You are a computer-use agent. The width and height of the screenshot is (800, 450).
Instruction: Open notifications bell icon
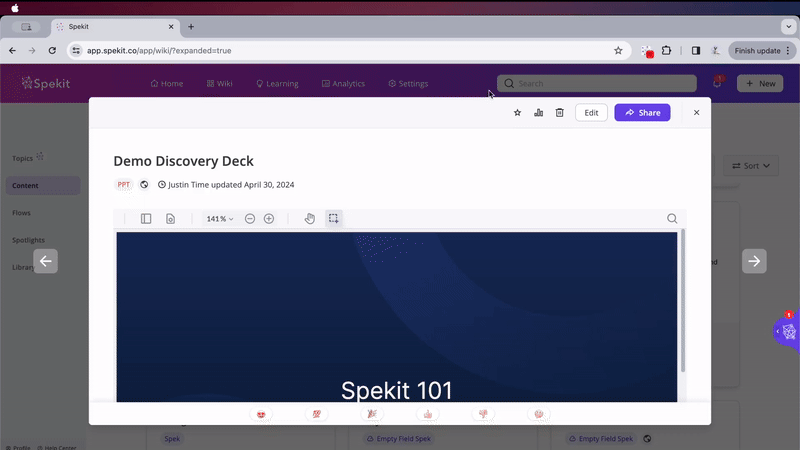point(717,83)
